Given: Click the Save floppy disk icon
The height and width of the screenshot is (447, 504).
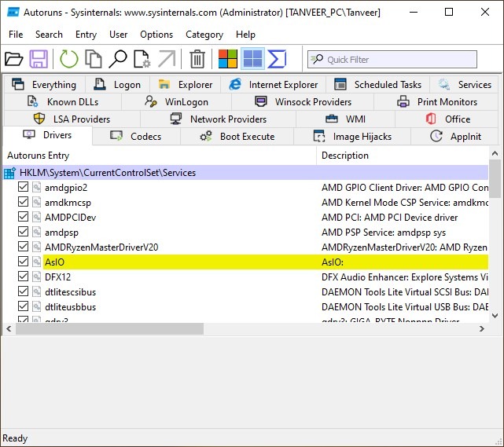Looking at the screenshot, I should click(39, 59).
